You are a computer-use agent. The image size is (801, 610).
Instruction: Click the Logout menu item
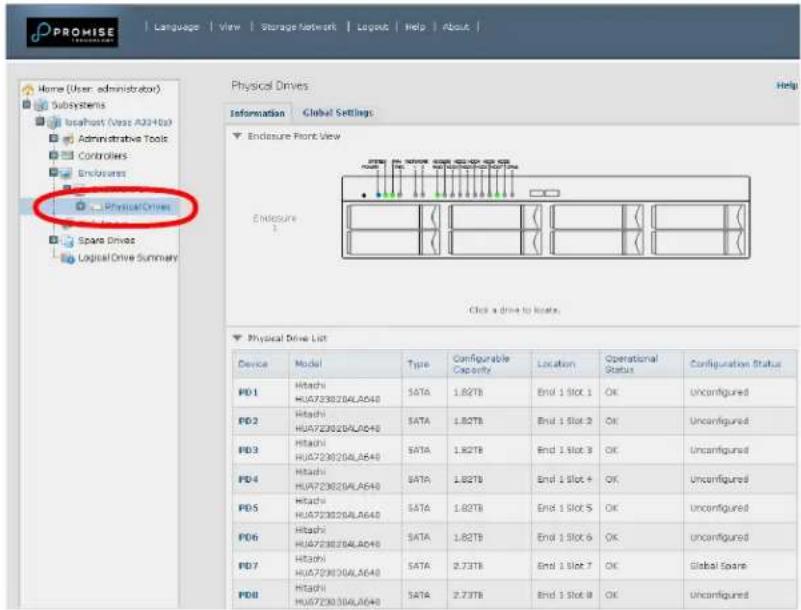coord(372,27)
